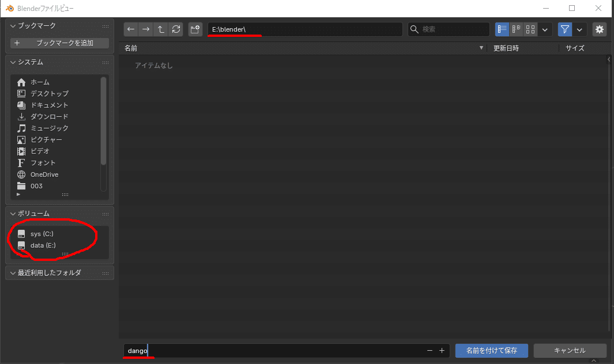Switch to thumbnail display mode
Screen dimensions: 614x364
(530, 29)
